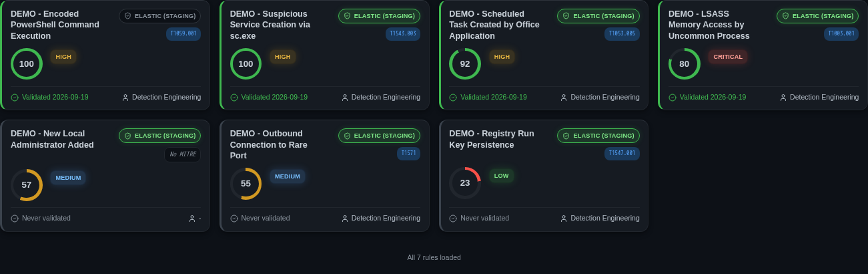Click the score 92 ring on Scheduled Task card
Viewport: 868px width, 274px height.
tap(465, 63)
